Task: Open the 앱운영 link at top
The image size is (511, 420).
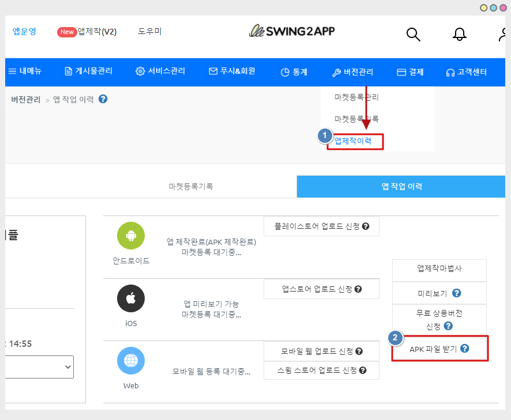Action: 24,31
